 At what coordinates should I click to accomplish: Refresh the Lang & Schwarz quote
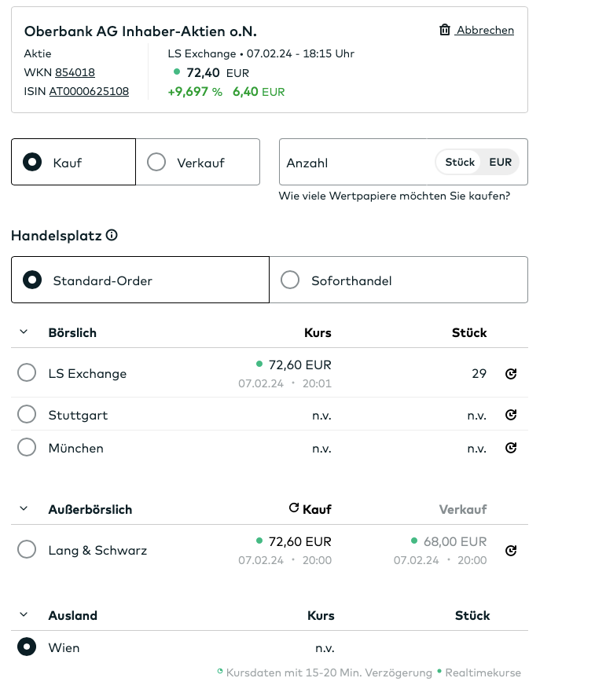[511, 551]
